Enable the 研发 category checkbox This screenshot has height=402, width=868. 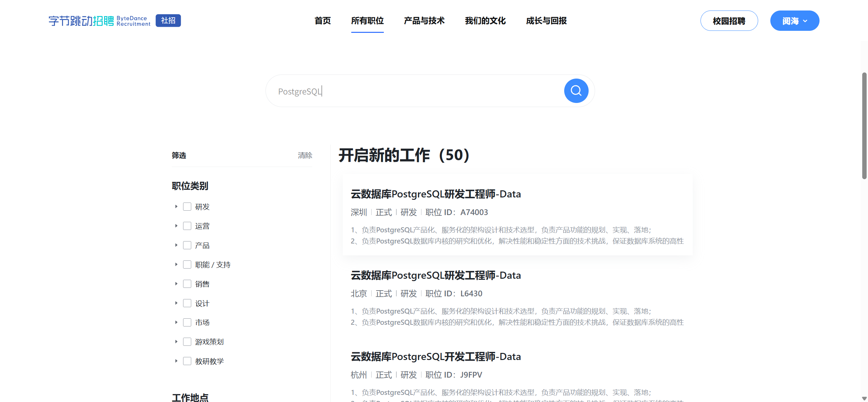[187, 206]
